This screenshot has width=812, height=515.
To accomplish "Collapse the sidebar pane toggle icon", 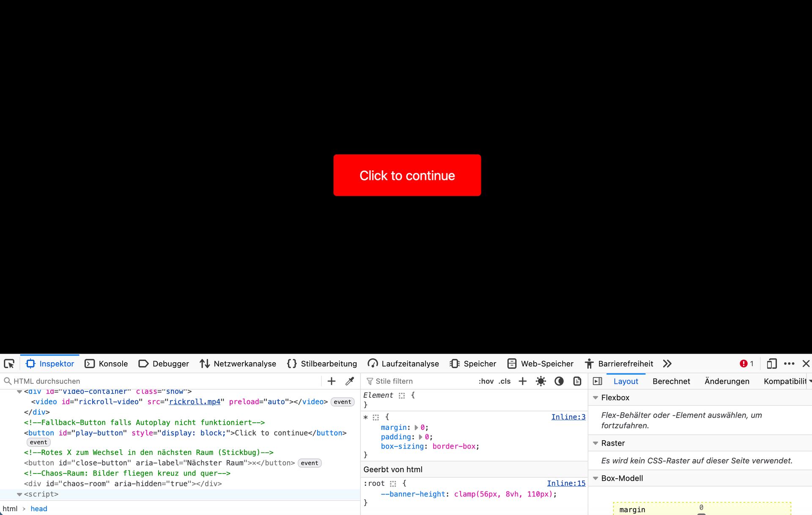I will 598,381.
